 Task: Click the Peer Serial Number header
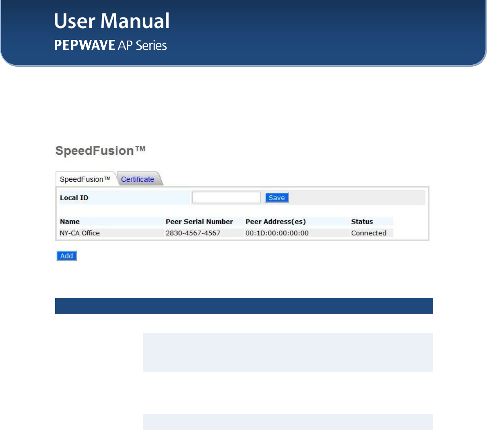pyautogui.click(x=199, y=222)
